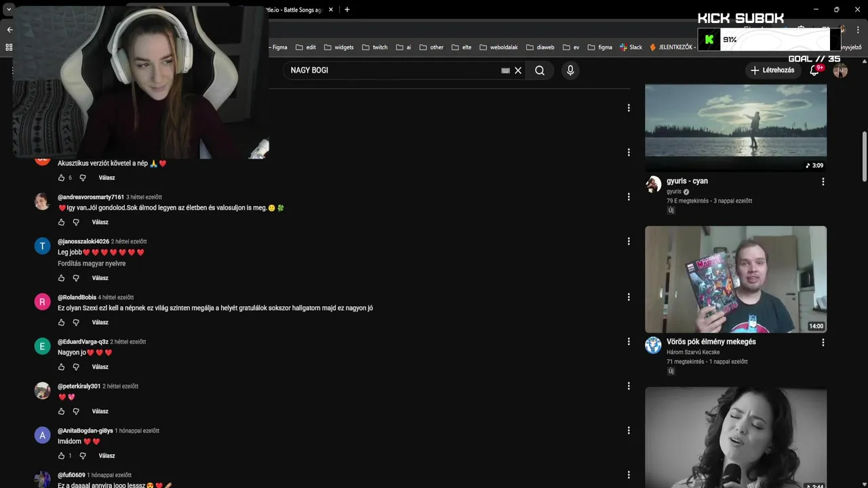Click Válasz under @EduardVarga-q3z's comment
868x488 pixels.
tap(100, 367)
